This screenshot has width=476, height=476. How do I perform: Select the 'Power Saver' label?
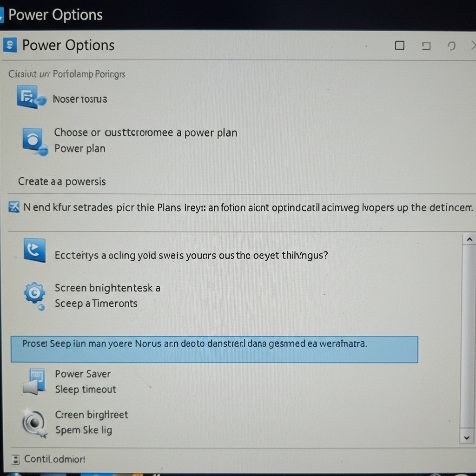coord(83,374)
